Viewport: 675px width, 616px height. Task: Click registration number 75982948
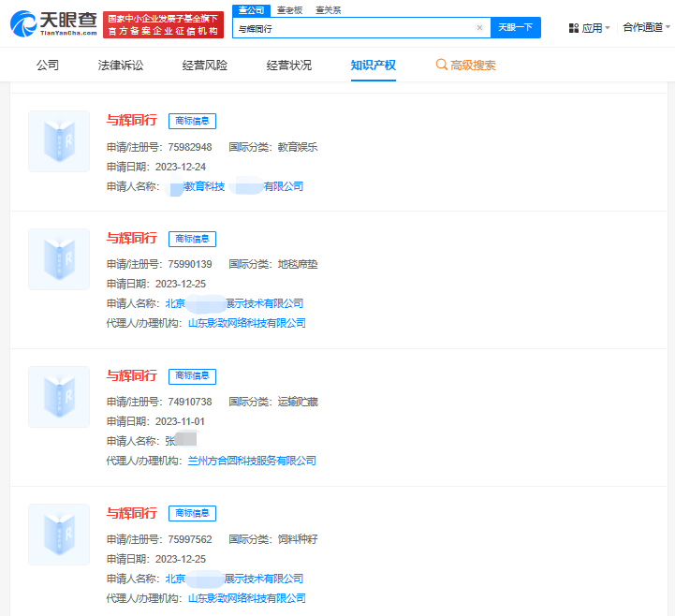(190, 147)
